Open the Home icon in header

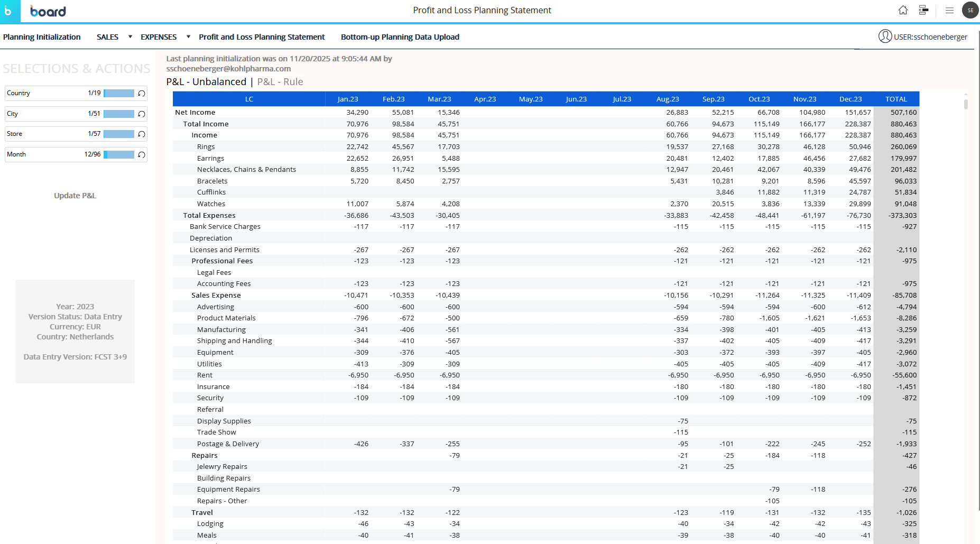tap(903, 10)
